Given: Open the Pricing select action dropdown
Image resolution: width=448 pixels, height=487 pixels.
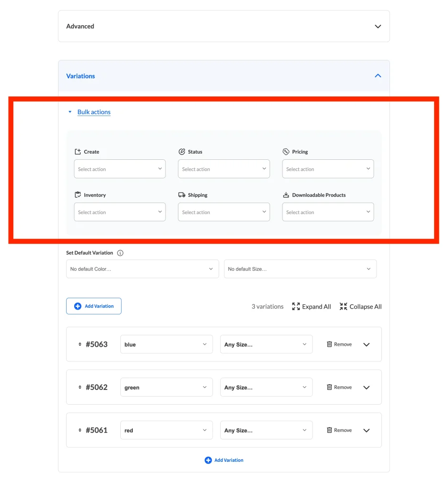Looking at the screenshot, I should click(x=328, y=169).
